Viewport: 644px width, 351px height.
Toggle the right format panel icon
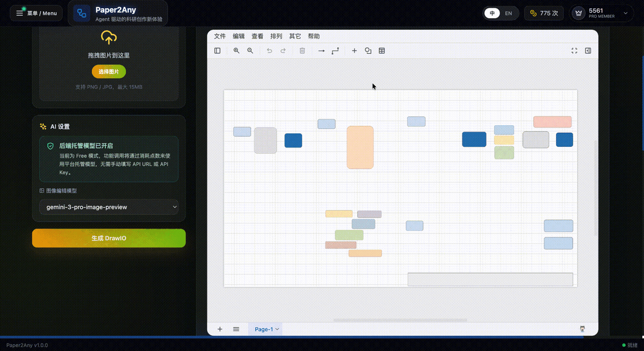[588, 51]
